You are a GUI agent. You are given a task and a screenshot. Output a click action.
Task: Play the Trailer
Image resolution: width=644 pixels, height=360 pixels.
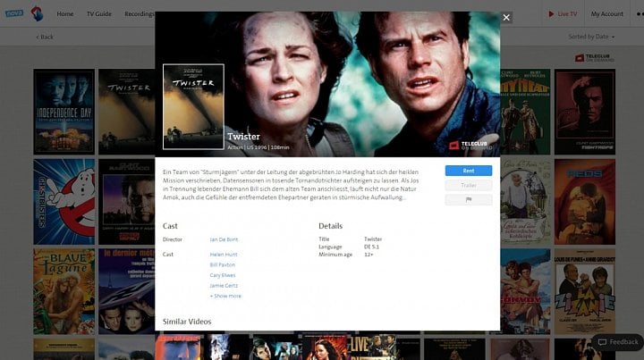468,185
